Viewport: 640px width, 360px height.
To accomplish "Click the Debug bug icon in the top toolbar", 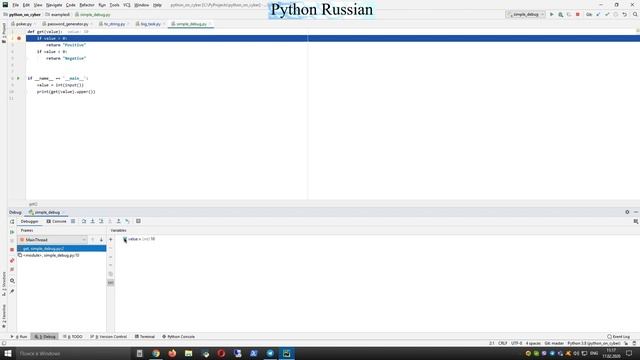I will point(560,14).
